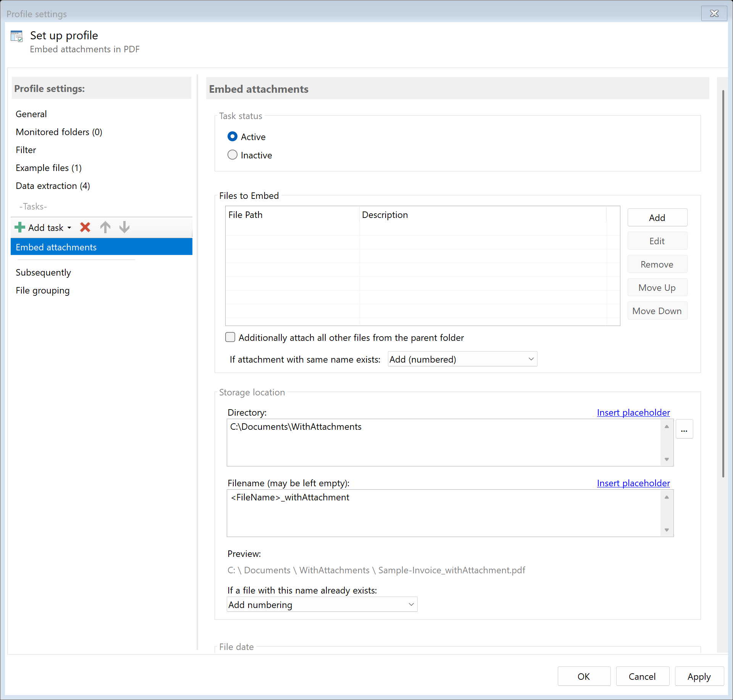
Task: Enable attaching all other files from parent folder
Action: pos(230,337)
